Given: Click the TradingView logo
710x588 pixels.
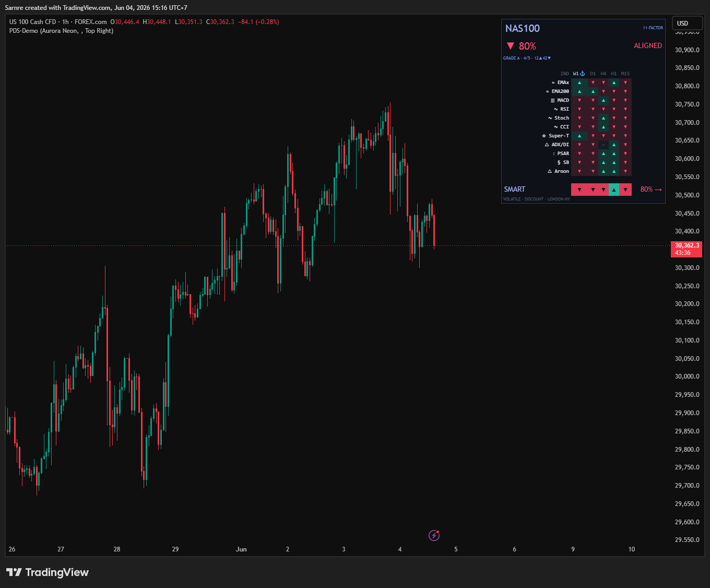Looking at the screenshot, I should coord(48,572).
